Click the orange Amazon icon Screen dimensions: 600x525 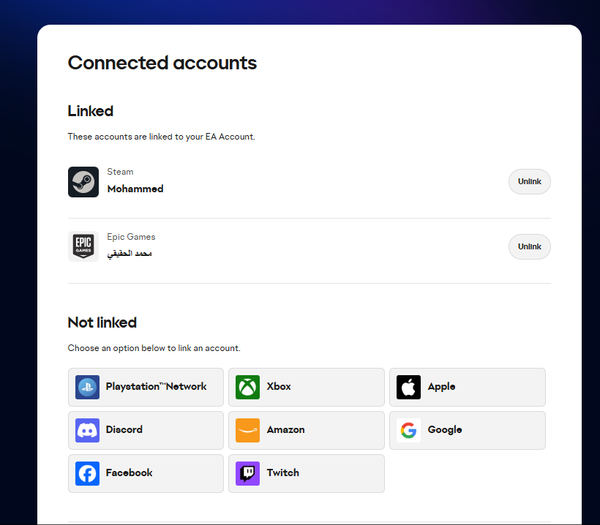(248, 430)
